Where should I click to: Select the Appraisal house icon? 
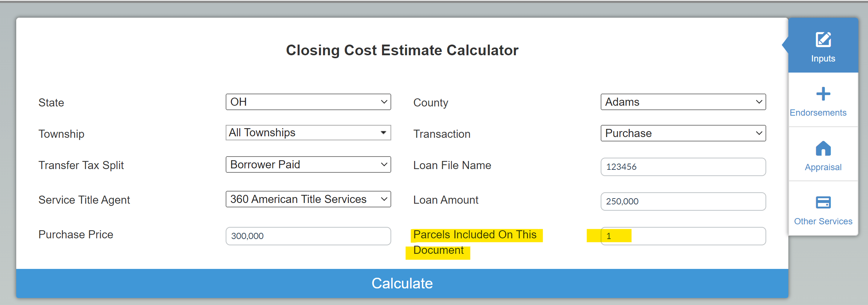823,149
